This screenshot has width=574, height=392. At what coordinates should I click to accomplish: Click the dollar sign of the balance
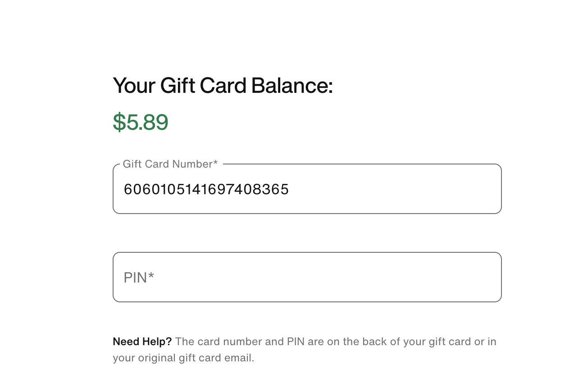(x=119, y=122)
